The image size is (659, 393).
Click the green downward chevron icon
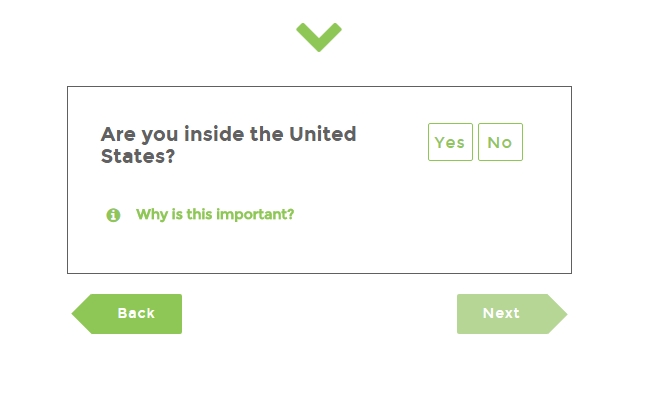pyautogui.click(x=319, y=37)
